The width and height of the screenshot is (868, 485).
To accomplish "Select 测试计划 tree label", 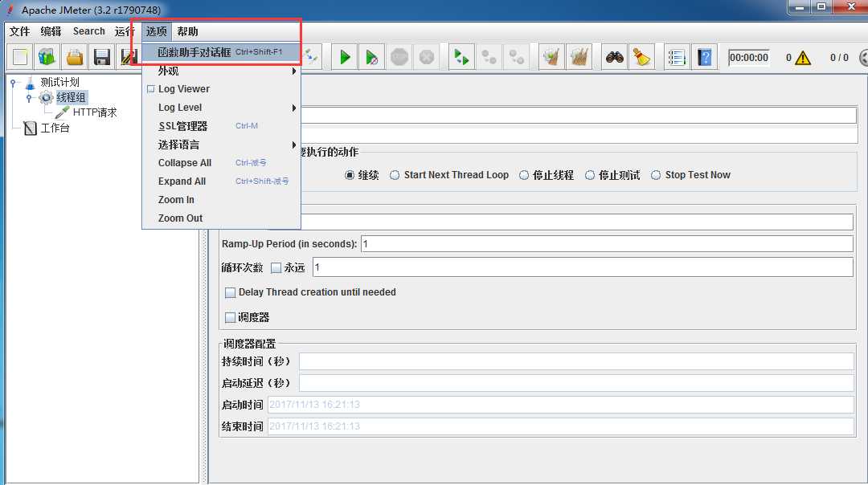I will [x=59, y=83].
